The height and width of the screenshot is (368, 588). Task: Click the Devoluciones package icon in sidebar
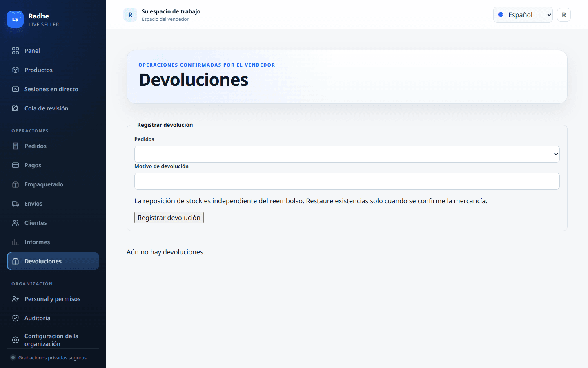coord(16,261)
